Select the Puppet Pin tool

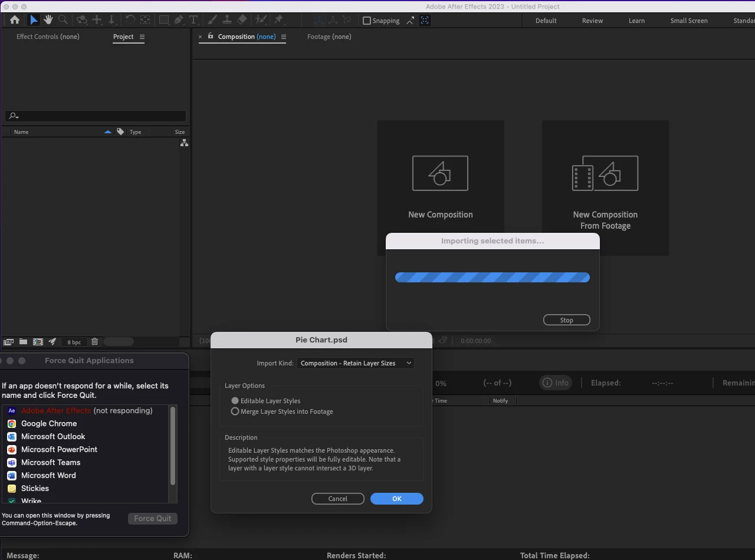(x=279, y=20)
